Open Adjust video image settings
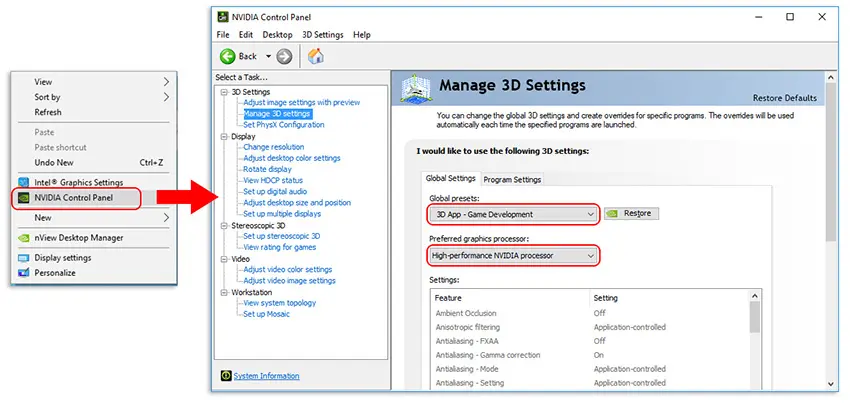Viewport: 850px width, 403px height. pos(289,280)
